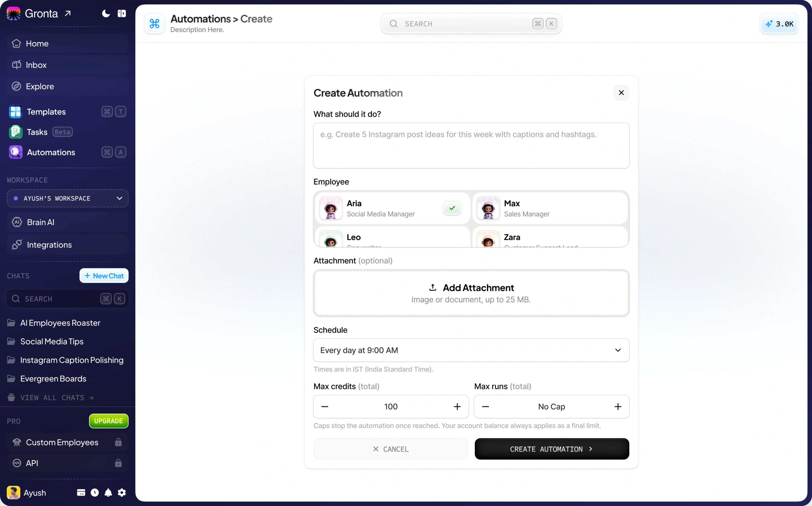Open the Inbox
Screen dimensions: 812x506
point(67,65)
